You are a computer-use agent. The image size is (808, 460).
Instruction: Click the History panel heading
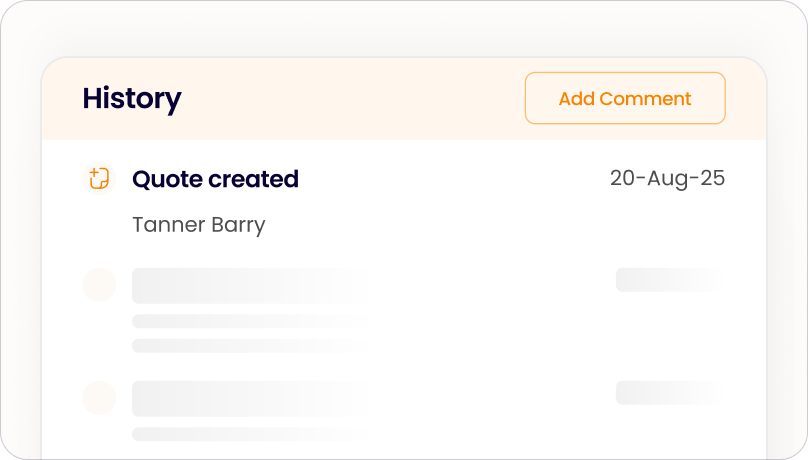click(x=132, y=99)
